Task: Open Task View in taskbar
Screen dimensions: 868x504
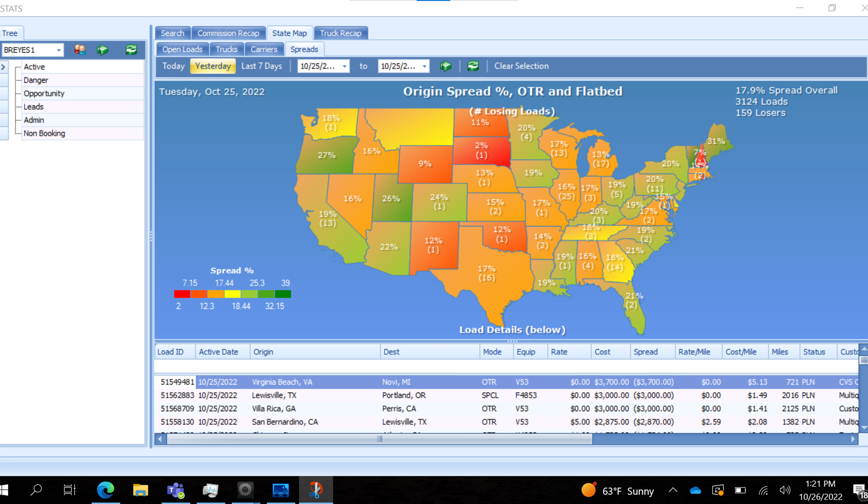Action: point(69,490)
